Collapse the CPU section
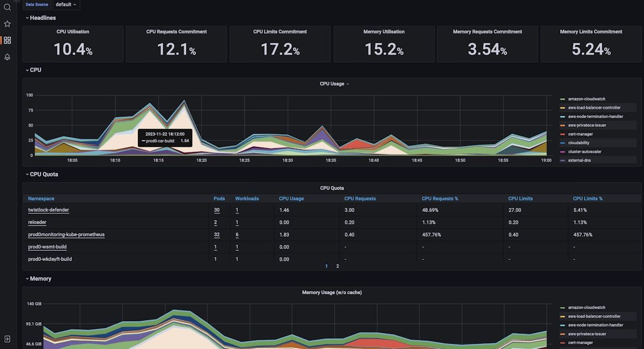644x349 pixels. click(34, 70)
